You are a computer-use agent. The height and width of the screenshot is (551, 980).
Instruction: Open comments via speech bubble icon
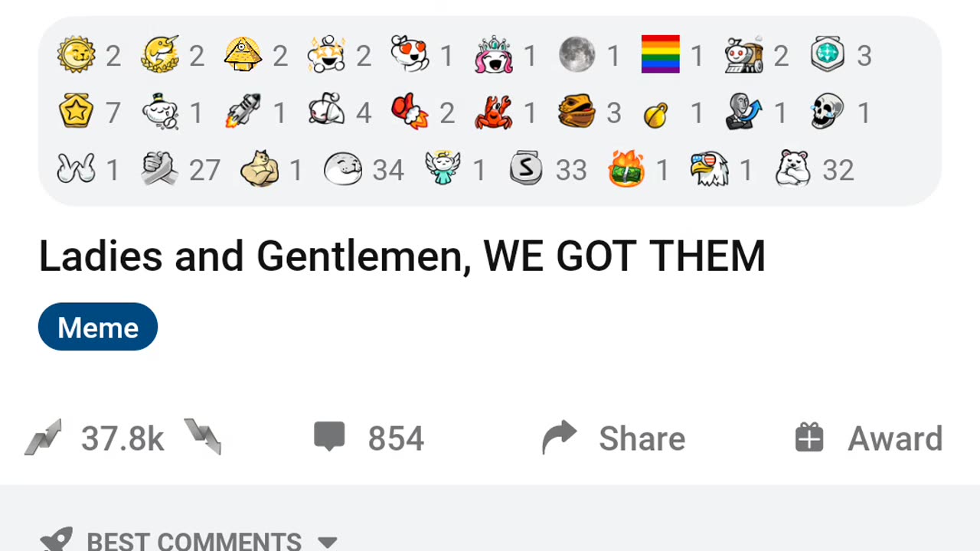tap(329, 437)
